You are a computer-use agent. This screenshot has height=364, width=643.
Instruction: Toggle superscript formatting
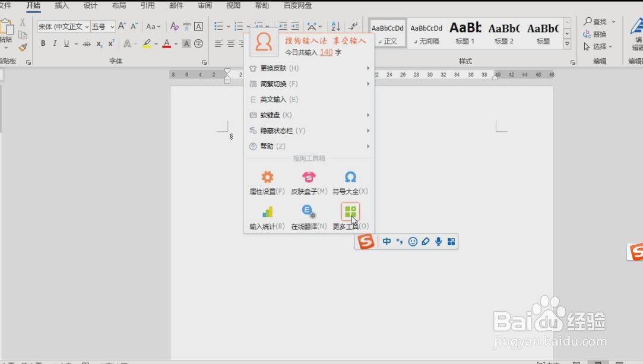(x=111, y=43)
